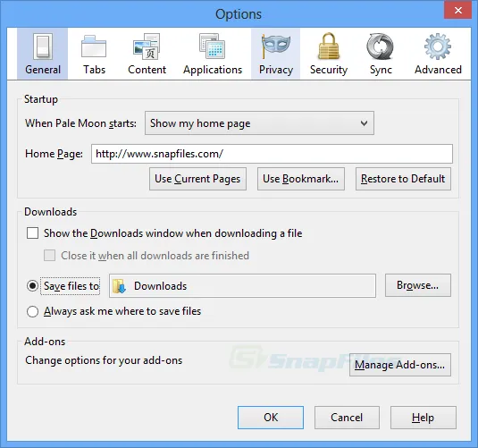The width and height of the screenshot is (478, 448).
Task: Open the Privacy mask icon
Action: coord(275,46)
